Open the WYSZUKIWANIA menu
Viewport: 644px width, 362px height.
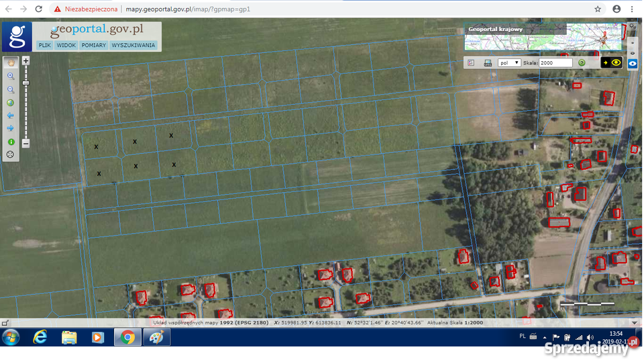(133, 46)
